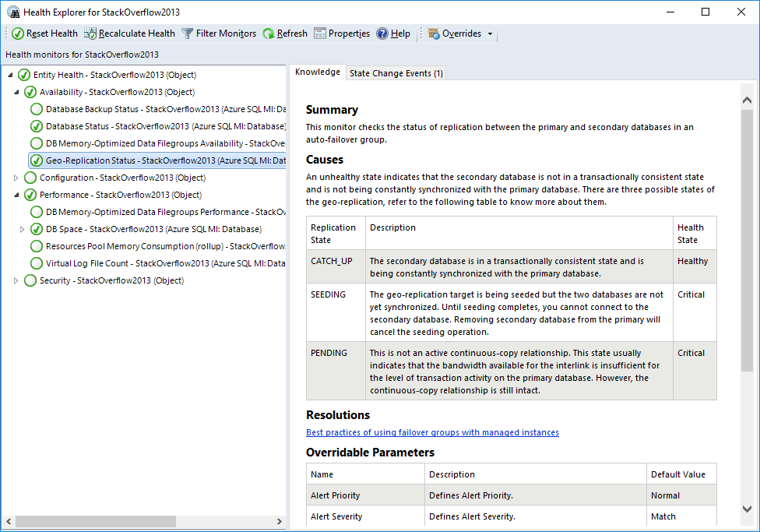Click the health state icon of Availability node
The width and height of the screenshot is (760, 532).
30,92
